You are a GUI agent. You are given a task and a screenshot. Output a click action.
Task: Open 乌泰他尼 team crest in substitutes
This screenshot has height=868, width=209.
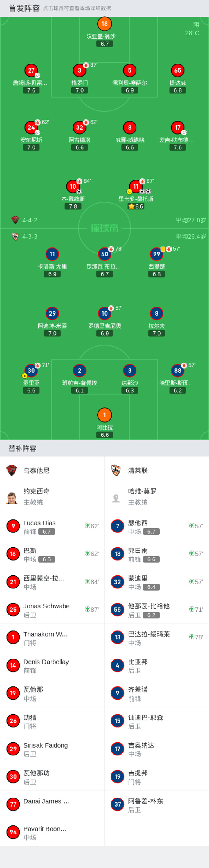point(12,470)
